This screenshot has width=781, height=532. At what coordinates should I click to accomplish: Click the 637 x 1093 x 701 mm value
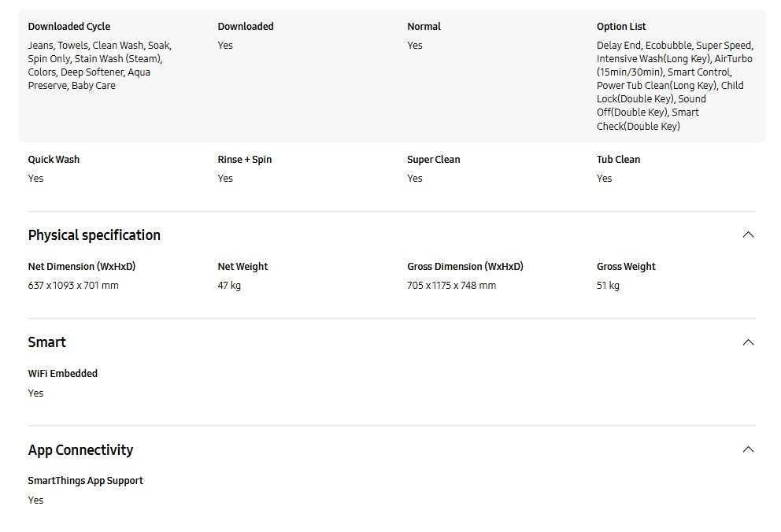click(x=73, y=286)
